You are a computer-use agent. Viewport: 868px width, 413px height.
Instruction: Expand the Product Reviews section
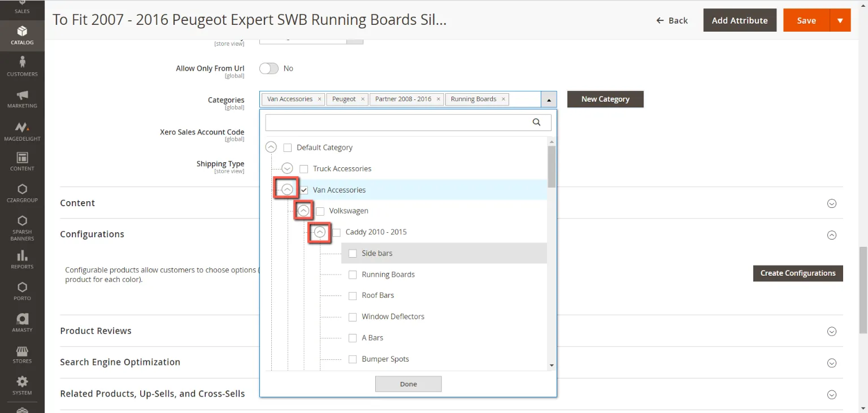[832, 331]
